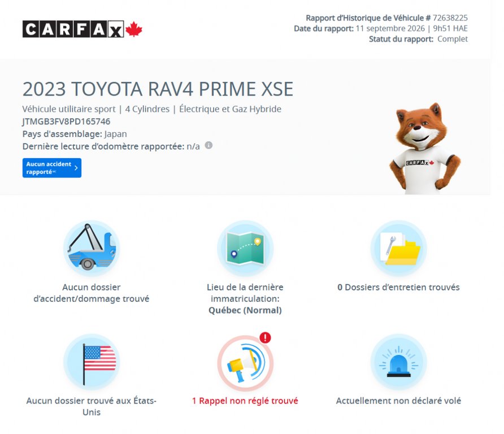Click 'Québec (Normal)' registration text

coord(245,310)
